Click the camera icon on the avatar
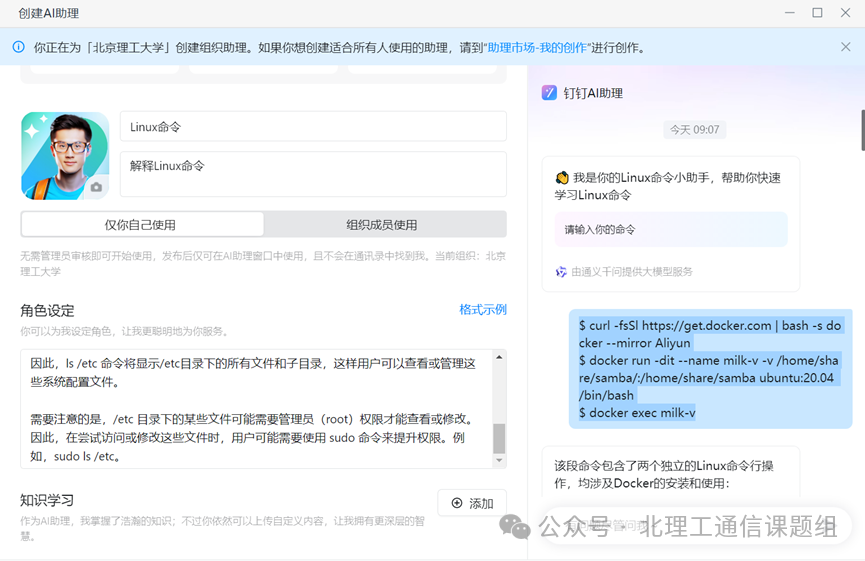 coord(96,187)
